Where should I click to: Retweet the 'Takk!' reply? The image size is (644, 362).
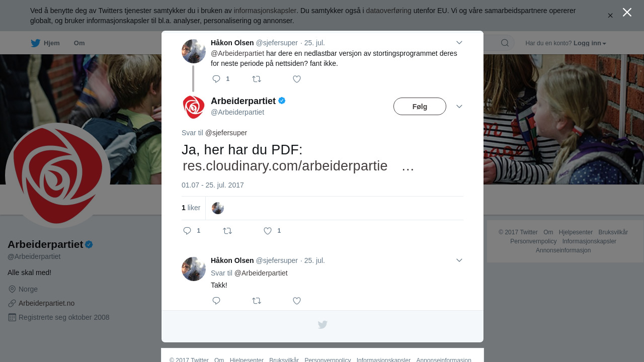pyautogui.click(x=257, y=301)
